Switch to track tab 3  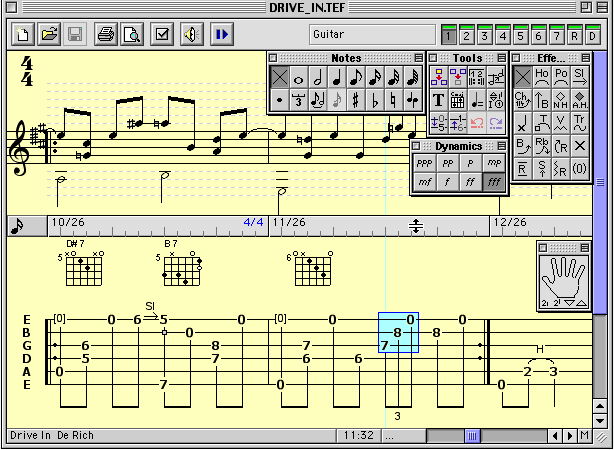click(x=485, y=37)
